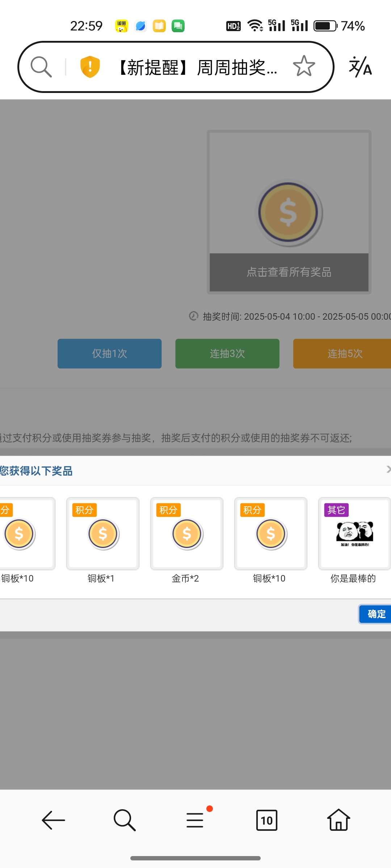Viewport: 391px width, 868px height.
Task: Tap the 你是最棒的 panda prize
Action: [354, 533]
